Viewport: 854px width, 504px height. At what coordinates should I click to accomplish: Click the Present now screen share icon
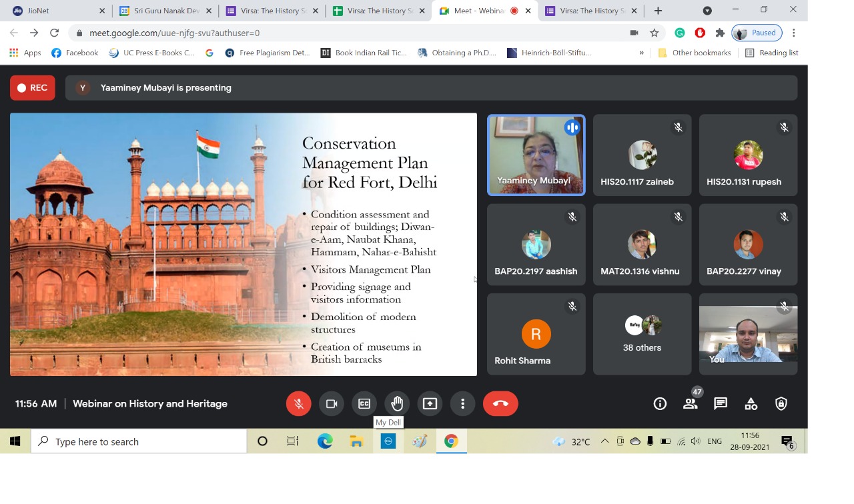(x=430, y=404)
